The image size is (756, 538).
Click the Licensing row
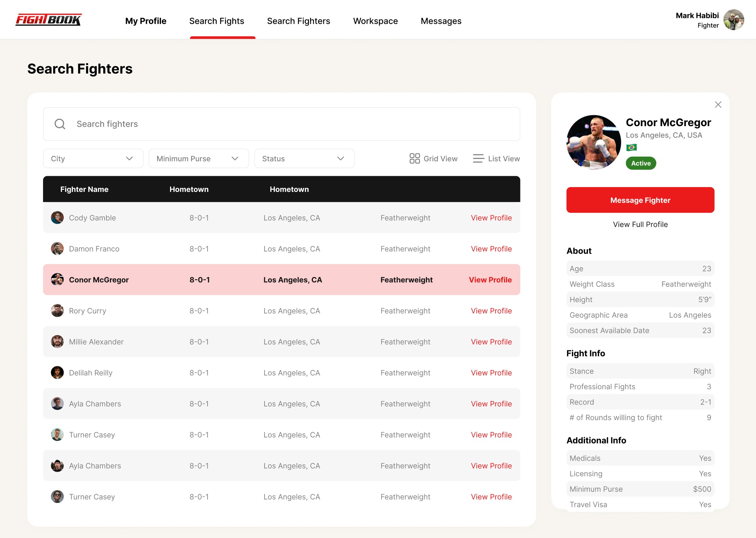(640, 474)
